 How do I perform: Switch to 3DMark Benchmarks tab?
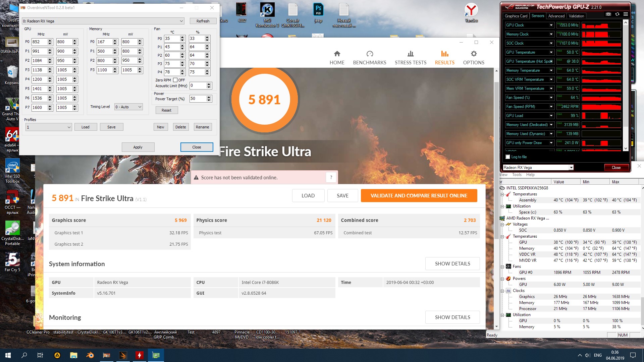369,58
